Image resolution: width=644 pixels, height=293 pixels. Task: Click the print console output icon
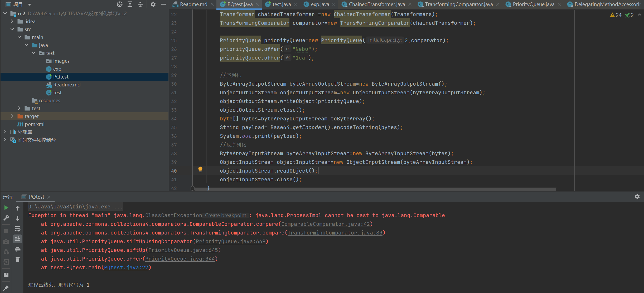pyautogui.click(x=18, y=249)
